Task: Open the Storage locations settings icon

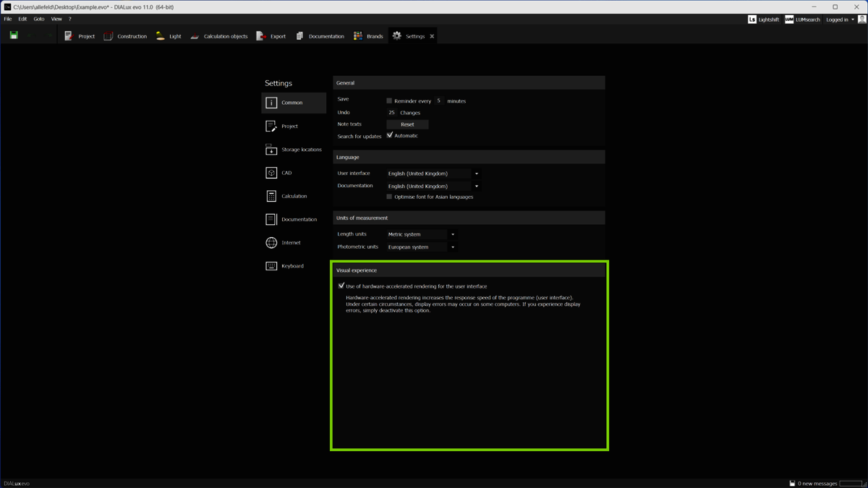Action: pyautogui.click(x=271, y=150)
